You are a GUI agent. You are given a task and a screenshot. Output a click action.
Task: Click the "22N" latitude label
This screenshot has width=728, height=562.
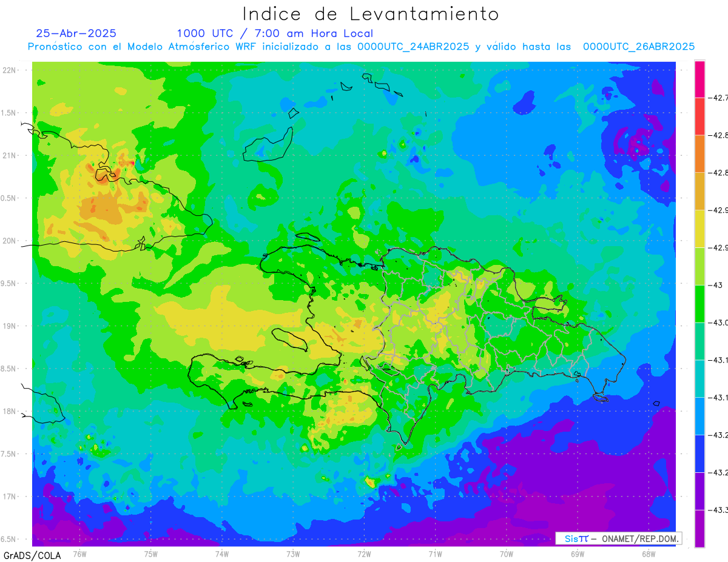(x=9, y=70)
